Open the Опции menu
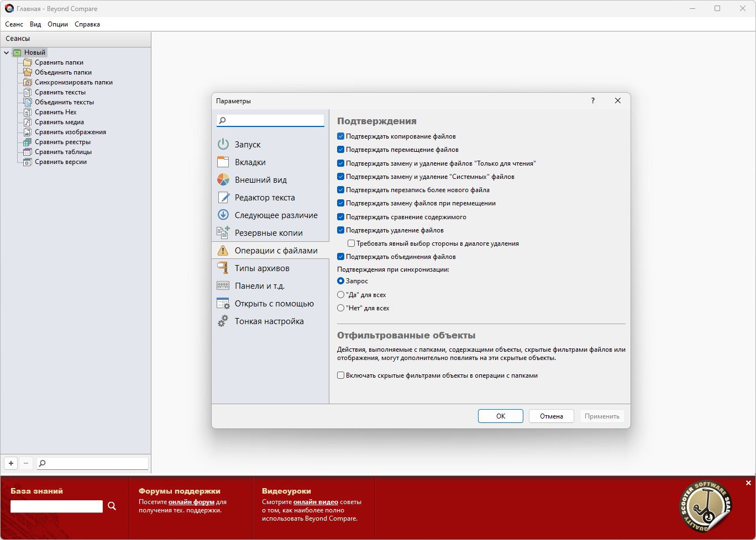 pyautogui.click(x=58, y=24)
